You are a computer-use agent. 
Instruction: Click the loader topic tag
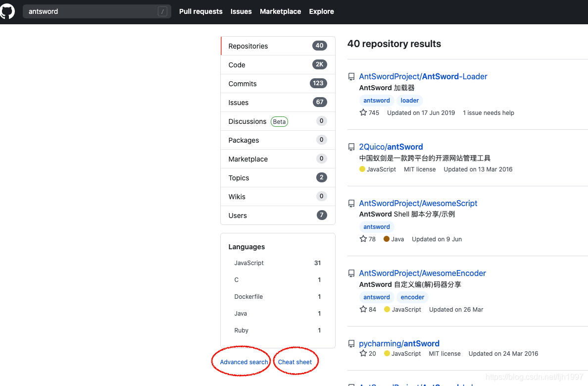pos(409,100)
